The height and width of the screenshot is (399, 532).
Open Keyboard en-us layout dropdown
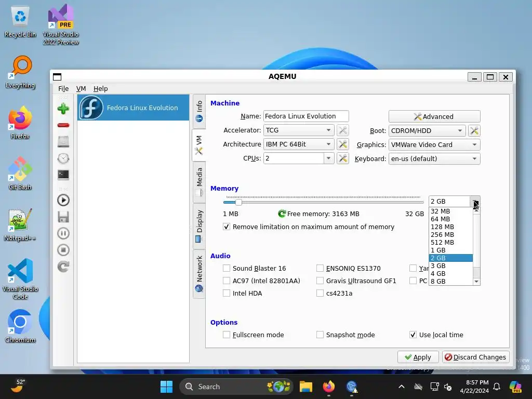[434, 158]
